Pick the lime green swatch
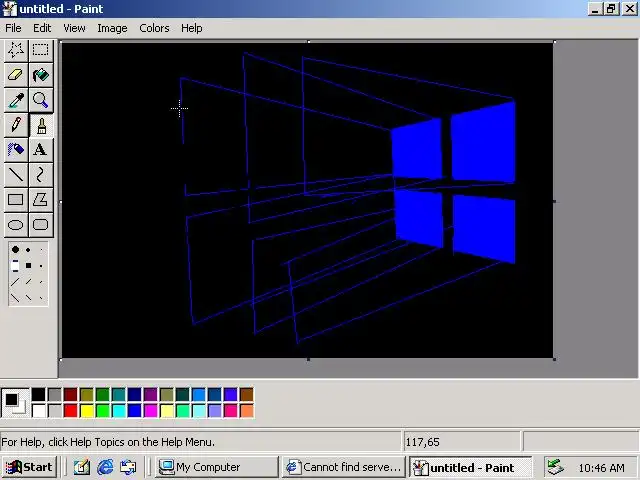The height and width of the screenshot is (480, 640). point(102,411)
